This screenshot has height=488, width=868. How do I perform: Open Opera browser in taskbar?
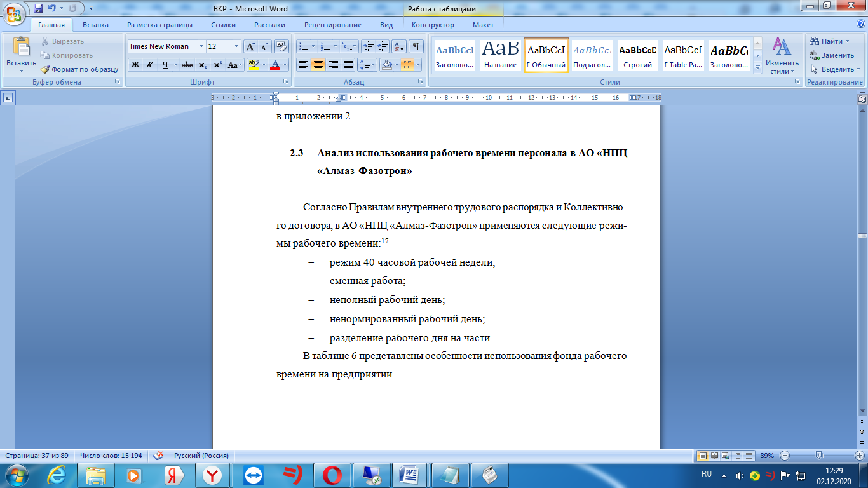331,475
